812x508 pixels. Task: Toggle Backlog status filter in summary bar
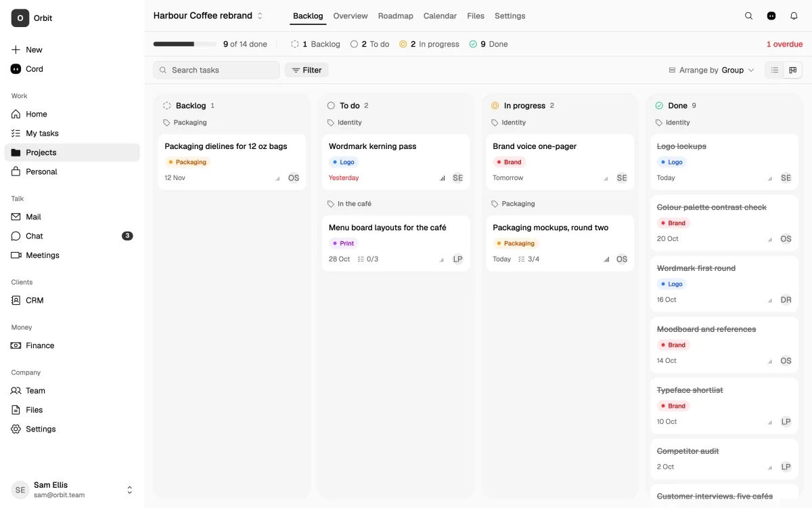click(315, 44)
